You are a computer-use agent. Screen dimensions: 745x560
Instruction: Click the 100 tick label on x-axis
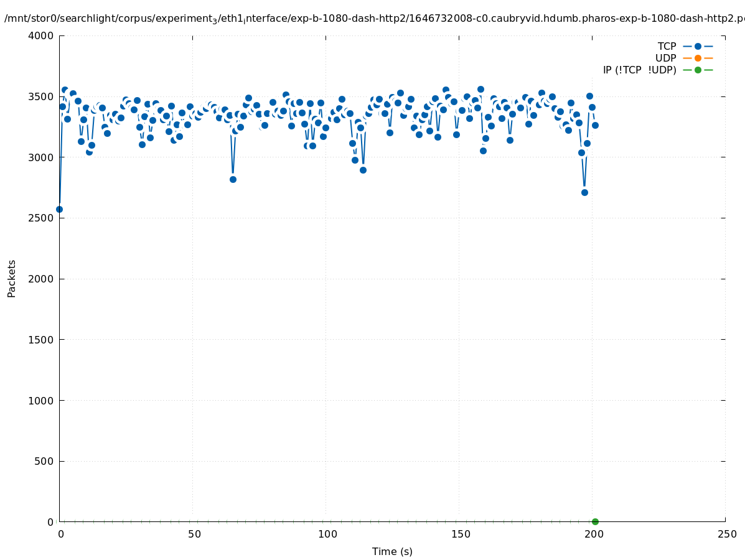coord(327,534)
